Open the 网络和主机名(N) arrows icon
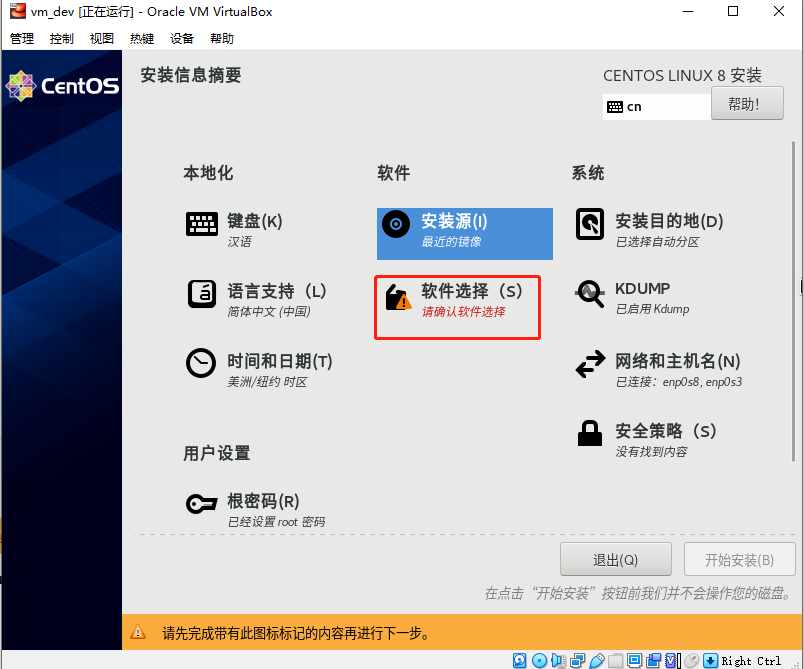The height and width of the screenshot is (669, 804). point(590,363)
